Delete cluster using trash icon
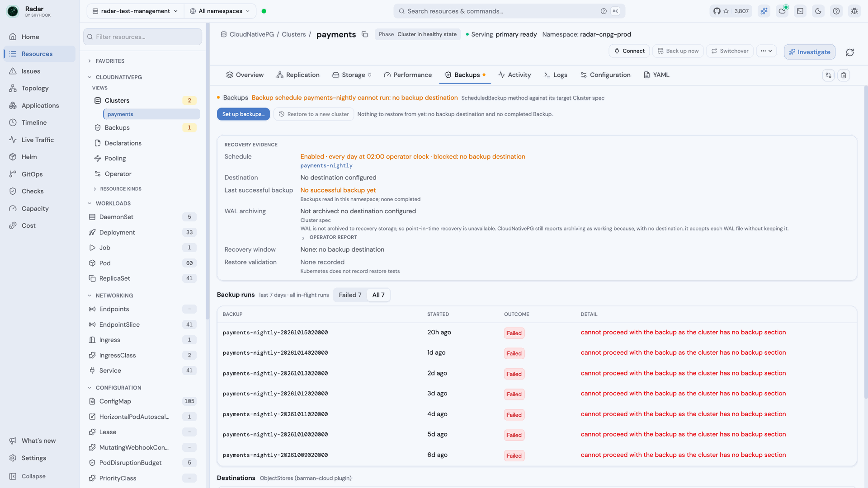Viewport: 868px width, 488px height. (x=844, y=75)
